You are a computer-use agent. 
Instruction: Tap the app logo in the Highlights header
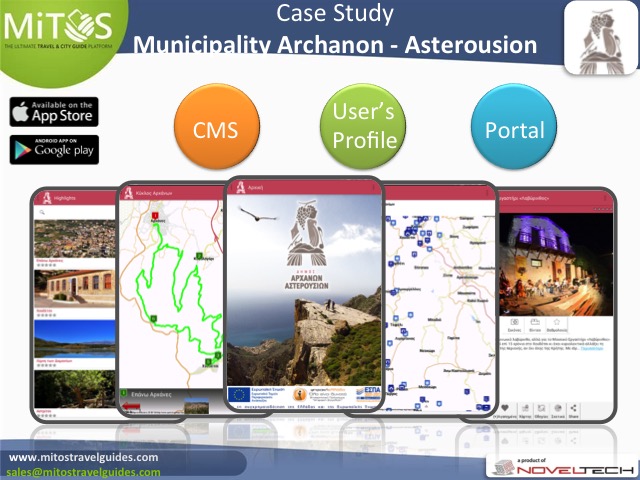[47, 198]
